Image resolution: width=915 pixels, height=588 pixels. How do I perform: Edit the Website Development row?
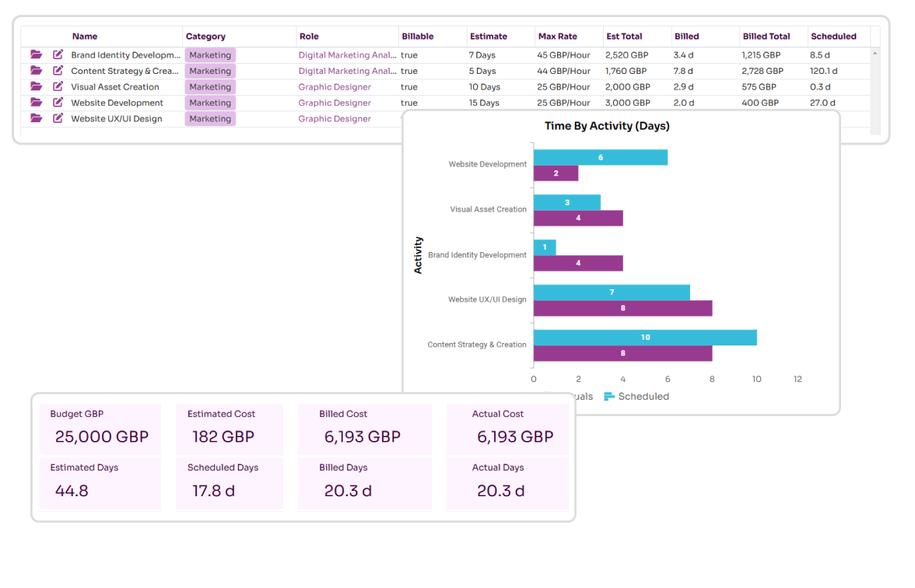pyautogui.click(x=57, y=102)
